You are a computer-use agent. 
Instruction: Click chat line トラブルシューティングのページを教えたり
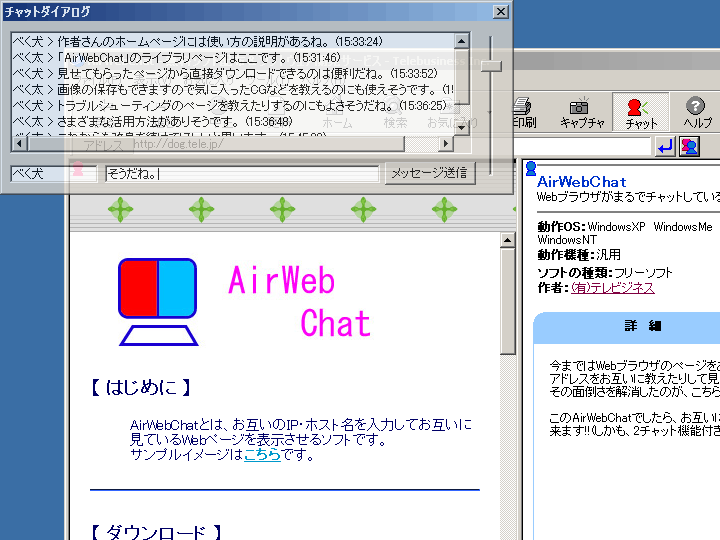229,106
